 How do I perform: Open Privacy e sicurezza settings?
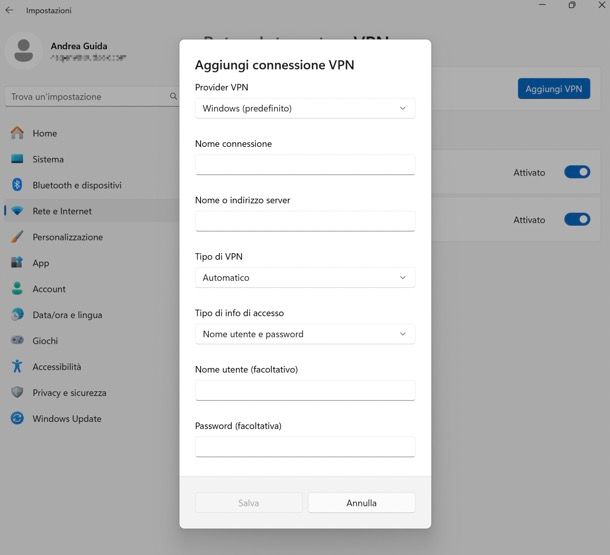[x=69, y=393]
